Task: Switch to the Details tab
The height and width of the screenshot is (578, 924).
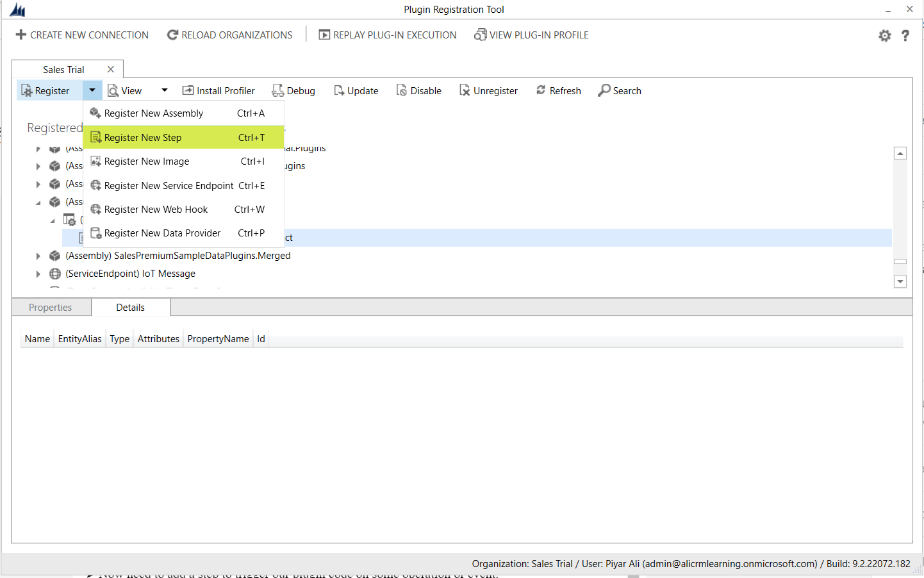Action: (131, 308)
